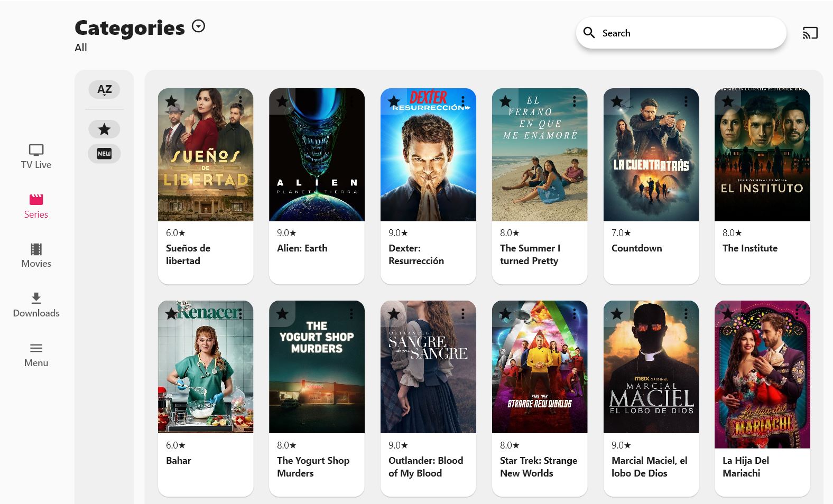Click "The Institute" title text
Viewport: 833px width, 504px height.
tap(750, 248)
